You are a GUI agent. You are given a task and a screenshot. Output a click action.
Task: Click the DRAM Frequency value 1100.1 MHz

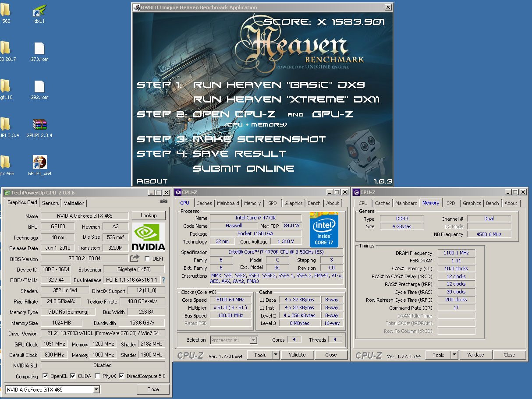coord(456,253)
